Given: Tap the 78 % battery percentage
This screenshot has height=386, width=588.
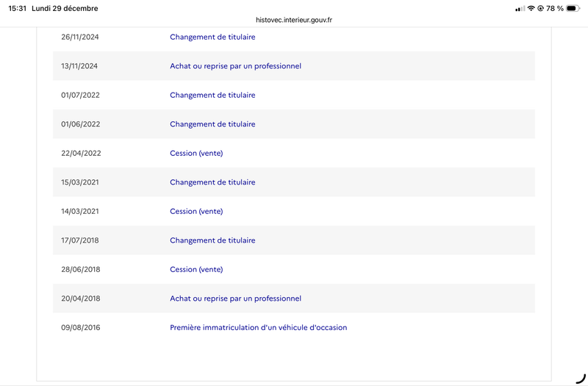Looking at the screenshot, I should click(x=555, y=8).
